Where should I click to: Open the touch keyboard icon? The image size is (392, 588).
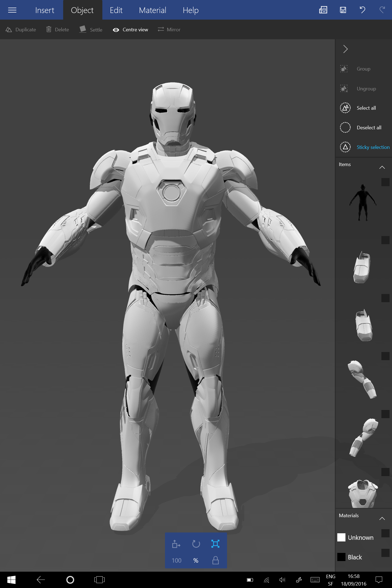[315, 580]
